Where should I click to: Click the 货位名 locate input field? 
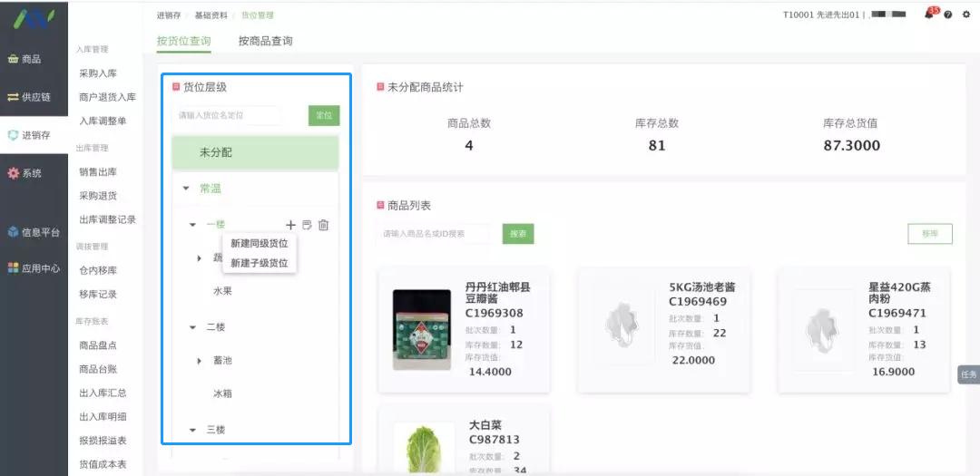click(x=228, y=115)
